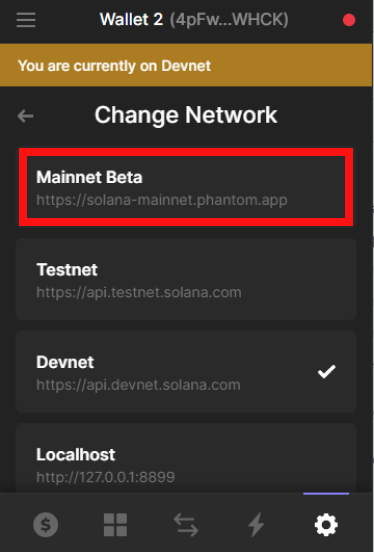Go back using the left arrow

click(25, 116)
